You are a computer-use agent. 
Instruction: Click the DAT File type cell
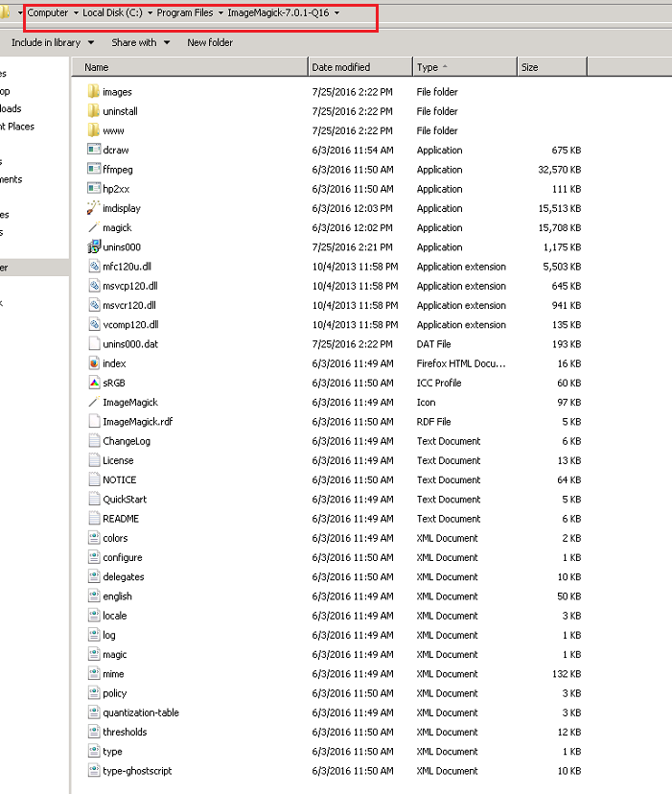(x=433, y=344)
